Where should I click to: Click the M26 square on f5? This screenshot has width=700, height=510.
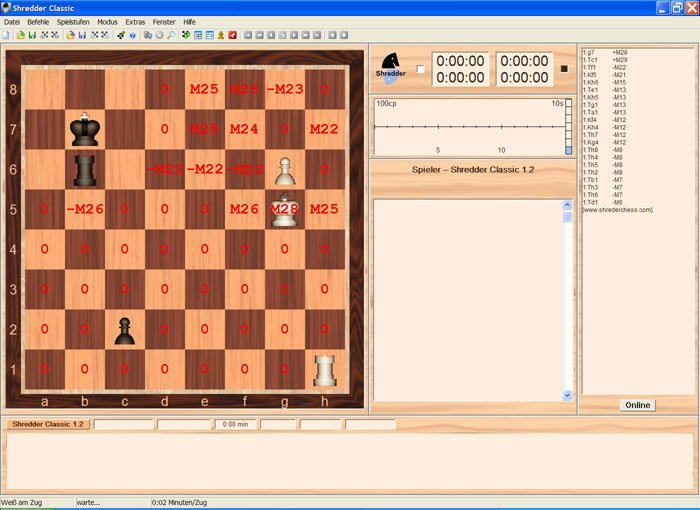tap(245, 209)
